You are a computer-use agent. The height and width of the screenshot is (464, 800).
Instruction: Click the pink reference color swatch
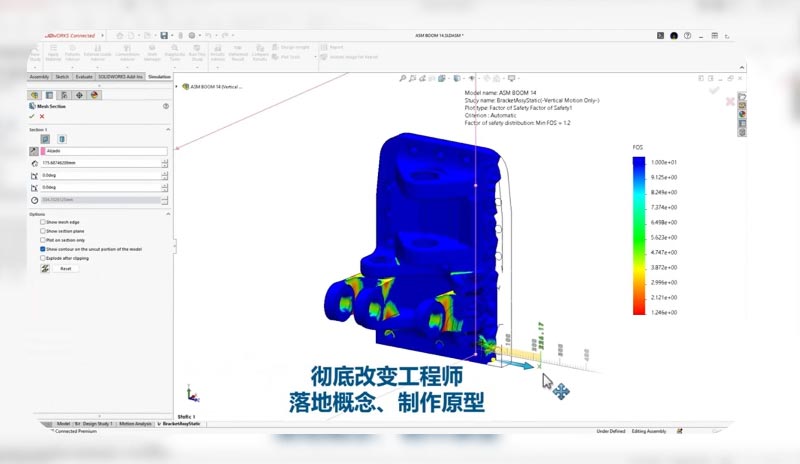point(43,151)
